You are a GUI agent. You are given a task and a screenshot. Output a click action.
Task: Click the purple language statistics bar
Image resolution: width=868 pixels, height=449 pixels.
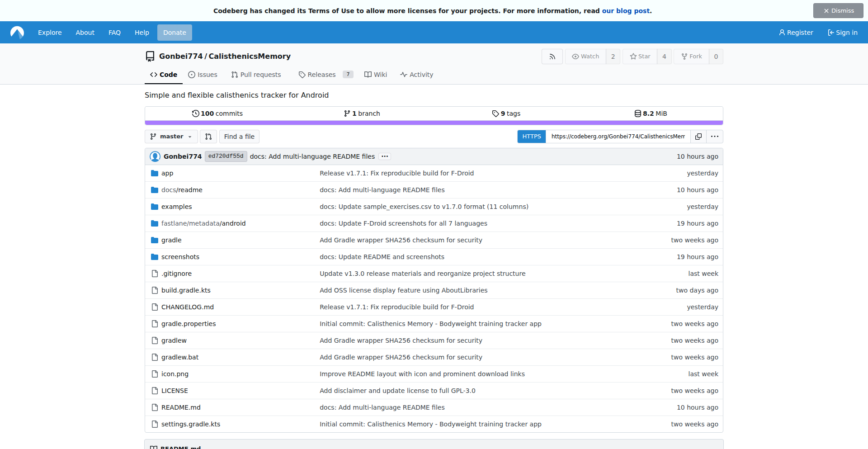(434, 123)
